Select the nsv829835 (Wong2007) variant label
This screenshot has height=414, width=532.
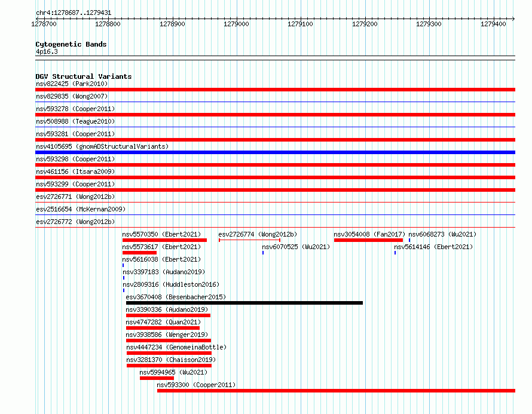click(72, 96)
